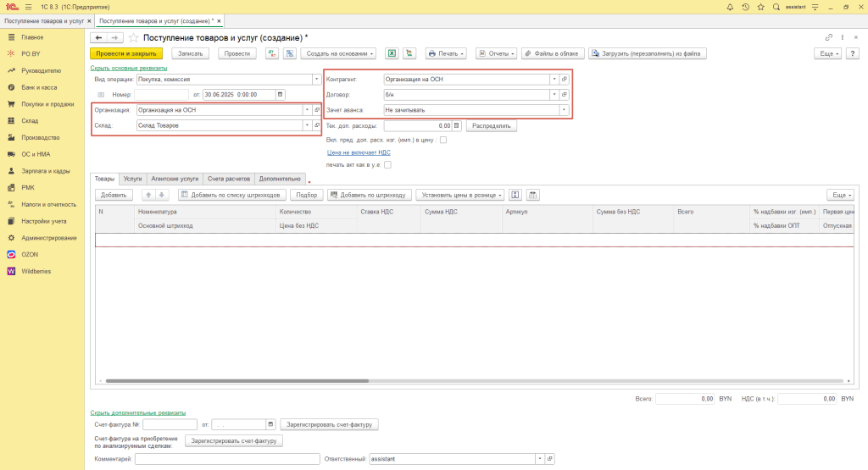Open the main hamburger menu
Screen dimensions: 868x470
tap(28, 7)
